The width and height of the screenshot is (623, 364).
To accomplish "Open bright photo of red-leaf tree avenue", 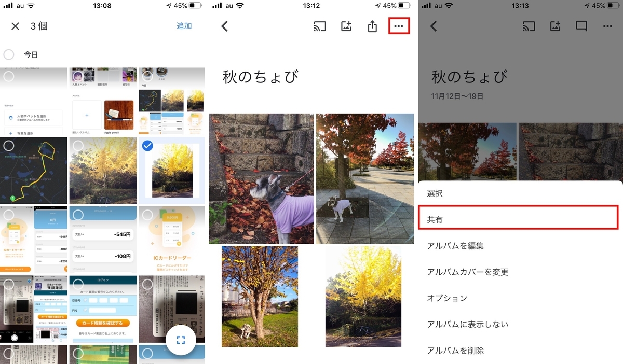I will coord(365,179).
